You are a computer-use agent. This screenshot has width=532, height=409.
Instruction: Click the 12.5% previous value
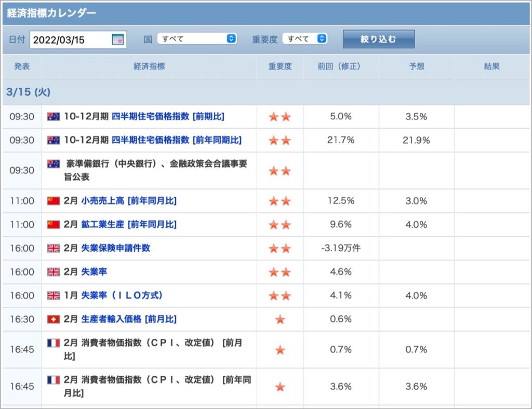tap(341, 200)
